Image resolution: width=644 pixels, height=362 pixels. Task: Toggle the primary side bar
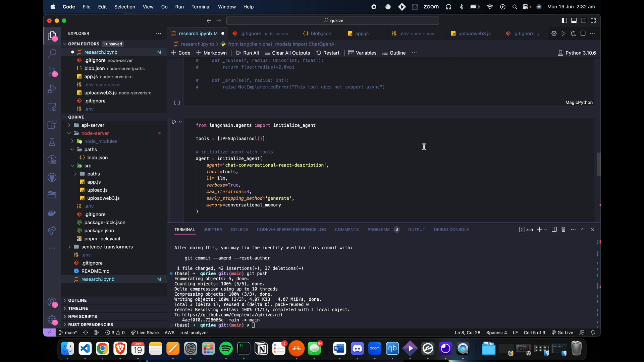point(564,21)
